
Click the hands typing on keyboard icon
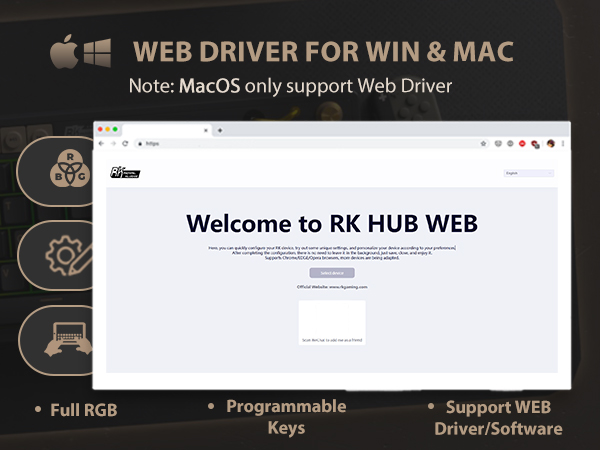[68, 340]
